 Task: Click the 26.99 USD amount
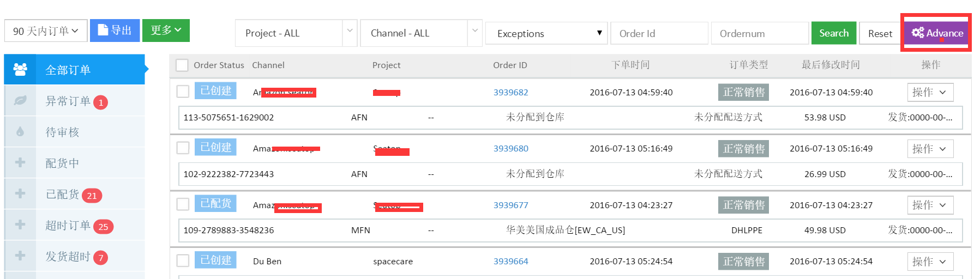tap(825, 174)
